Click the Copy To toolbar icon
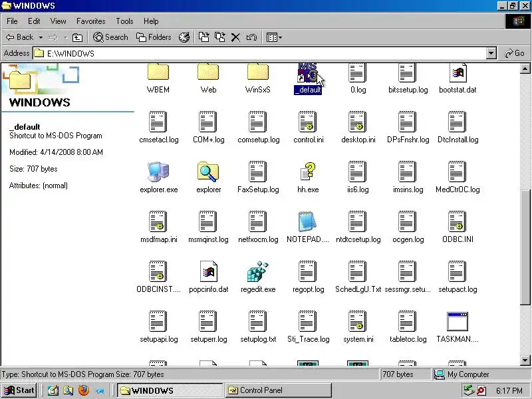 pyautogui.click(x=220, y=37)
